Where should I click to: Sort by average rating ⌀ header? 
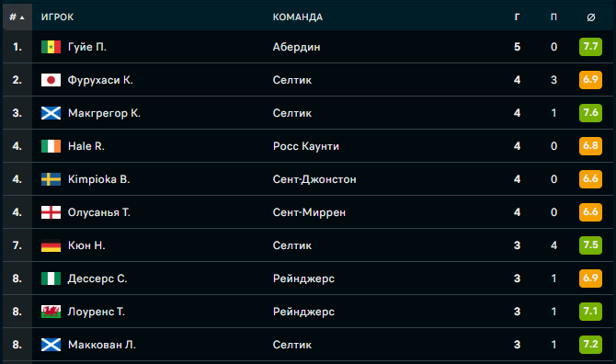(x=591, y=17)
